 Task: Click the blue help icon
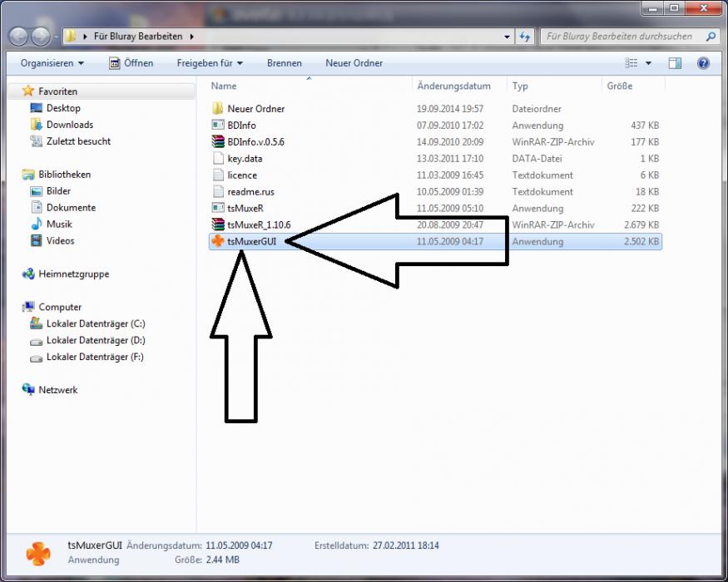(703, 63)
